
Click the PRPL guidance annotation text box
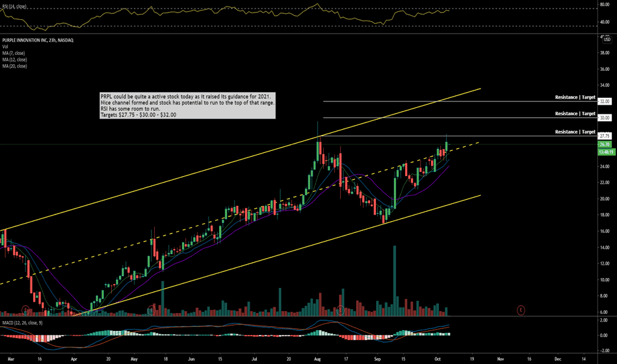click(188, 105)
